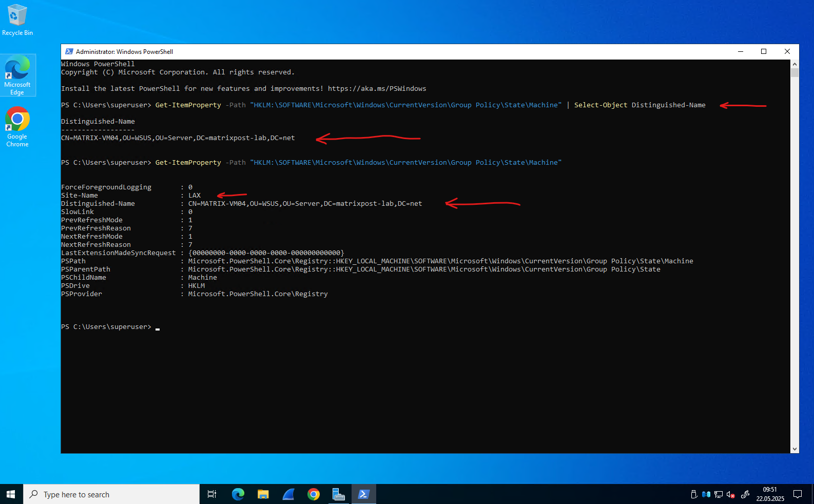
Task: Maximize the PowerShell window
Action: tap(764, 51)
